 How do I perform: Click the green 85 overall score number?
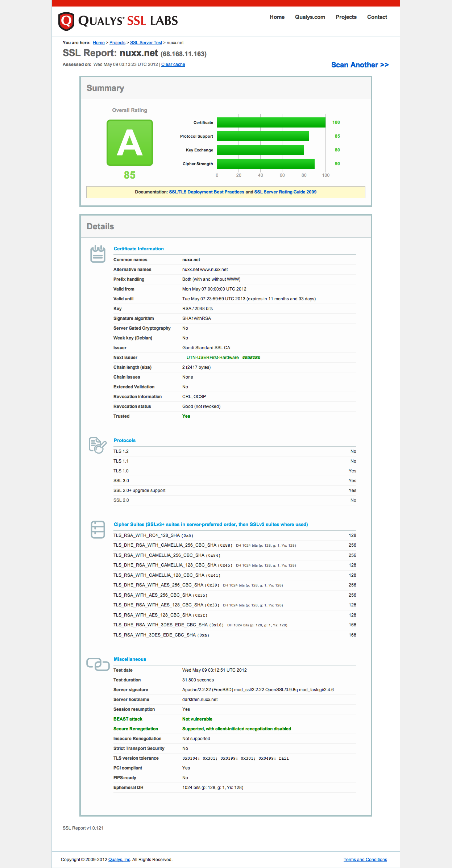130,175
